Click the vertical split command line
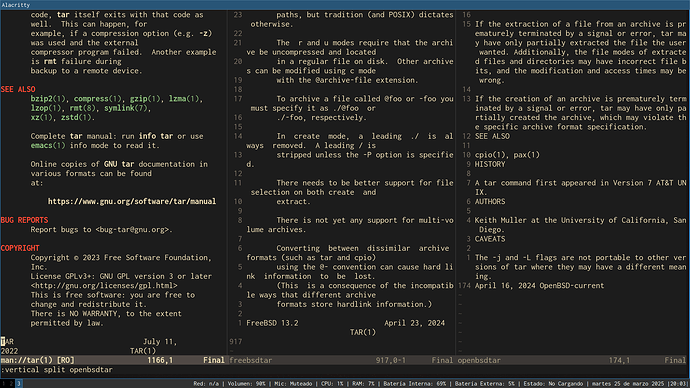The image size is (690, 388). click(56, 370)
